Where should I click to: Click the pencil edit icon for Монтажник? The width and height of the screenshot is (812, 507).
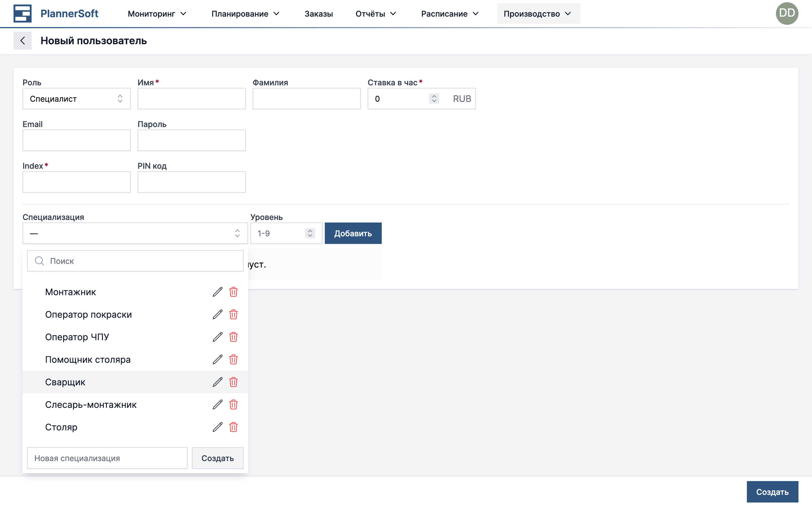pos(217,292)
